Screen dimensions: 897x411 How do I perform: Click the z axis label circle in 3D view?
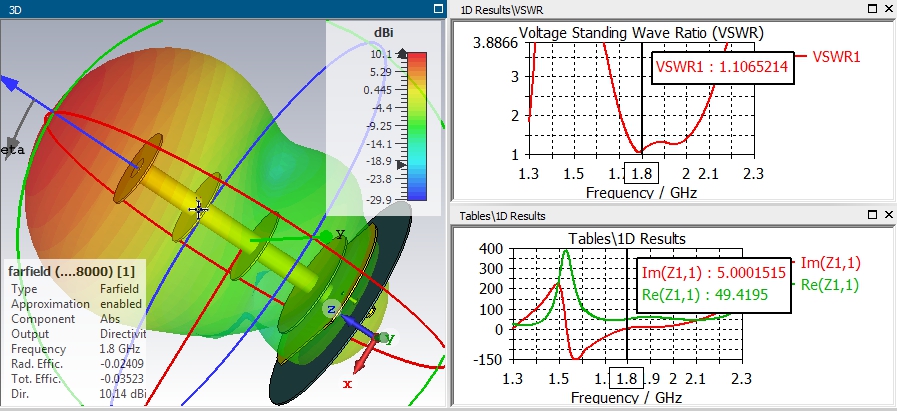tap(331, 310)
